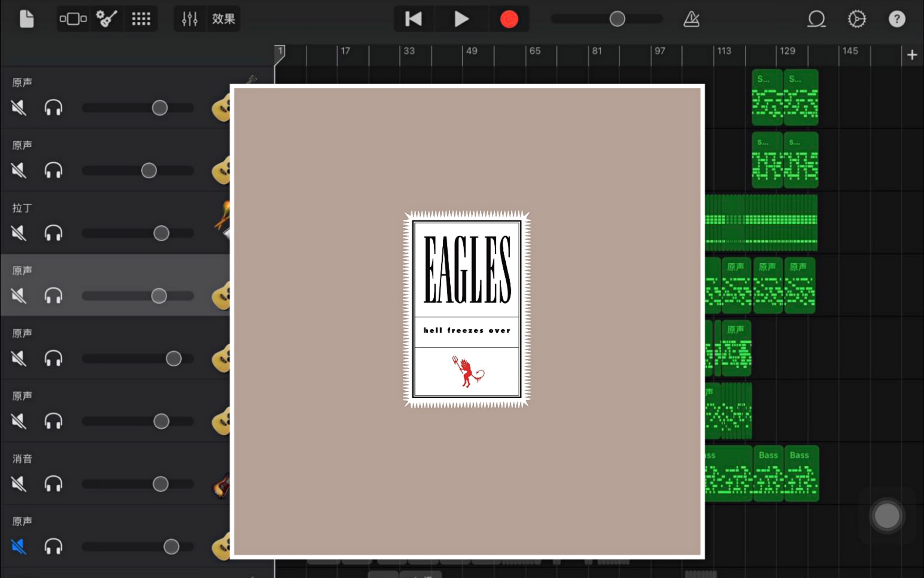Mute the highlighted 原声 track
This screenshot has height=578, width=924.
pos(18,296)
